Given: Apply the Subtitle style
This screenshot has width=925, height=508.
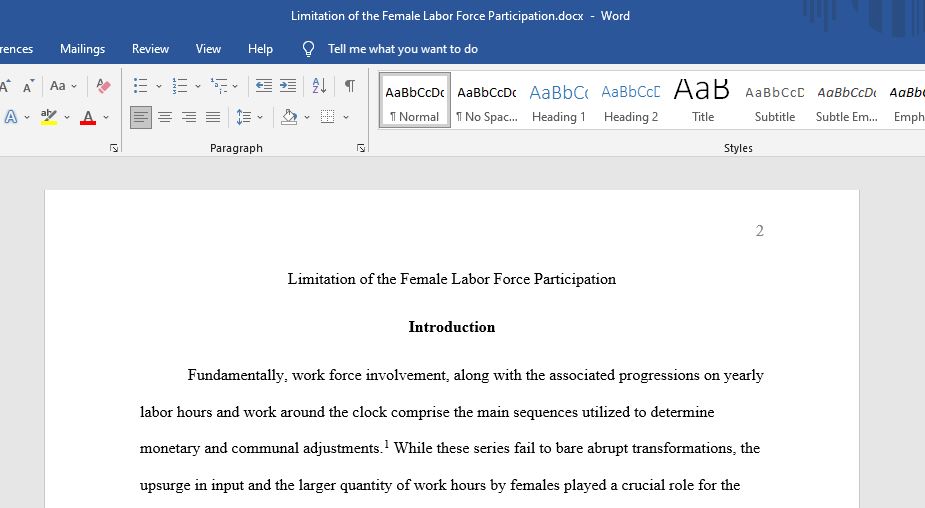Looking at the screenshot, I should (x=775, y=100).
